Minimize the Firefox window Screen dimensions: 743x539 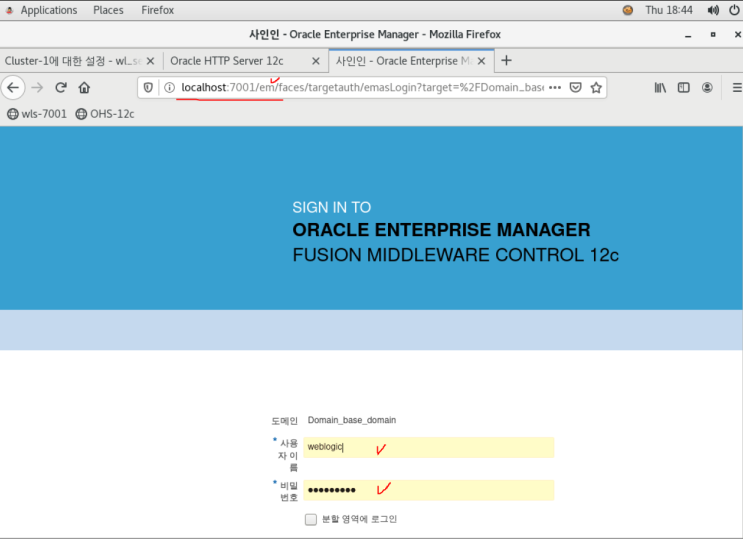688,35
